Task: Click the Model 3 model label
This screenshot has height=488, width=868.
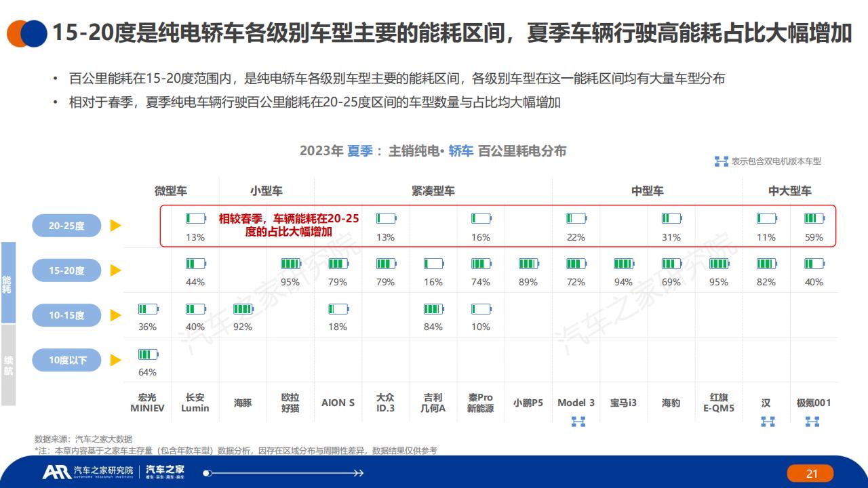Action: click(x=576, y=403)
